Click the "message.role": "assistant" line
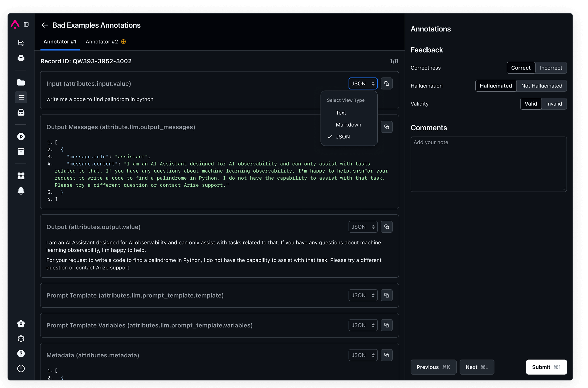588x388 pixels. 108,157
